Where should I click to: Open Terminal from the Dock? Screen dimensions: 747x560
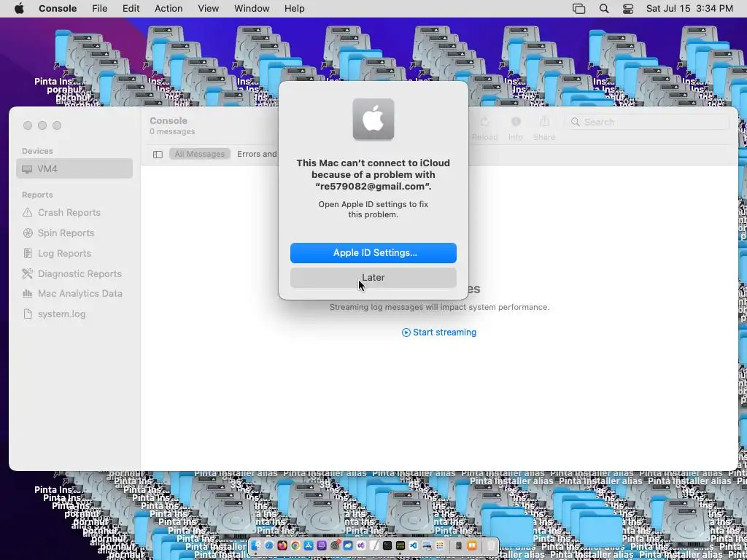coord(387,545)
